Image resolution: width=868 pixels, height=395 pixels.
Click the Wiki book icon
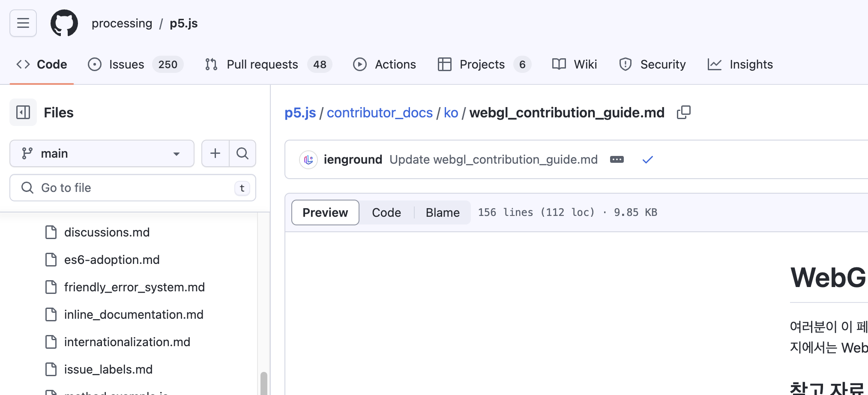click(x=559, y=64)
